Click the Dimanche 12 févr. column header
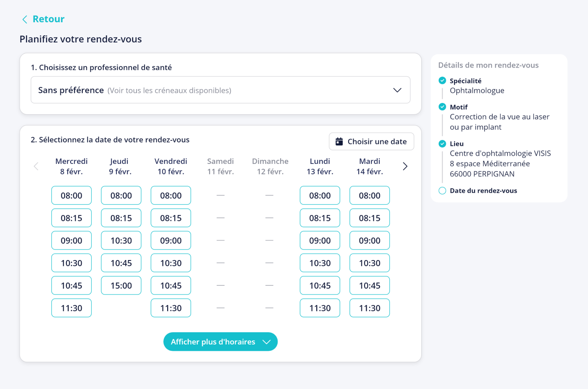Screen dimensions: 588x389 tap(270, 166)
